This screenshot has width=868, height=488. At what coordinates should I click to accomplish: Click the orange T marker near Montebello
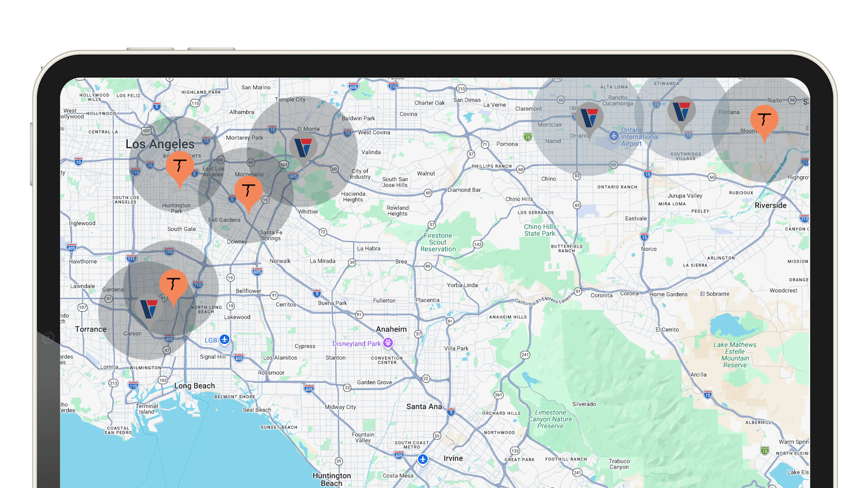click(x=248, y=191)
